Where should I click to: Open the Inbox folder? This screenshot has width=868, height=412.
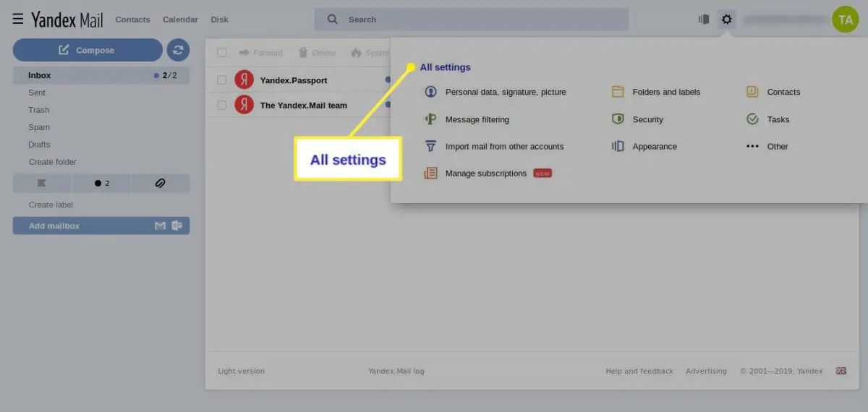coord(101,75)
